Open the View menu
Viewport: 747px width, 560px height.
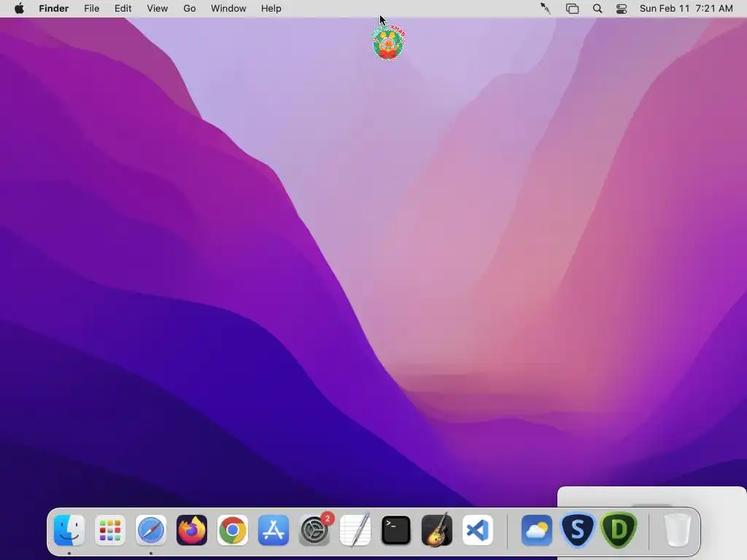[x=158, y=9]
